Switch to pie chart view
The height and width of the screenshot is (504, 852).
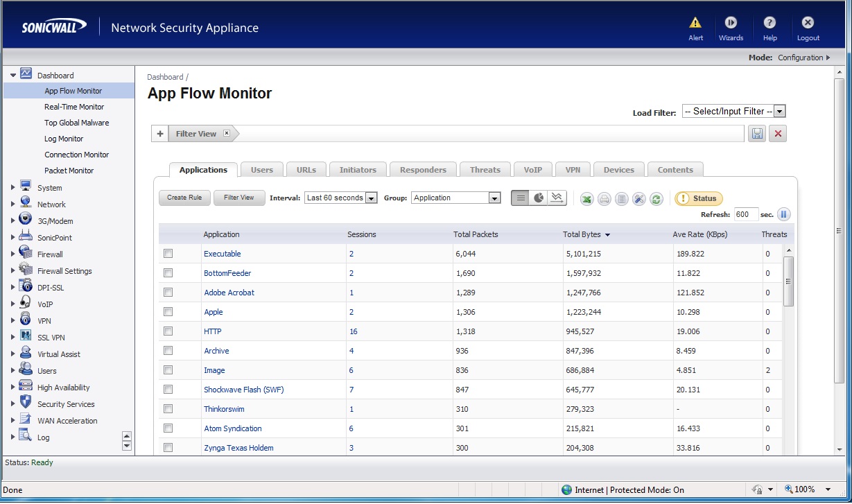(x=539, y=198)
